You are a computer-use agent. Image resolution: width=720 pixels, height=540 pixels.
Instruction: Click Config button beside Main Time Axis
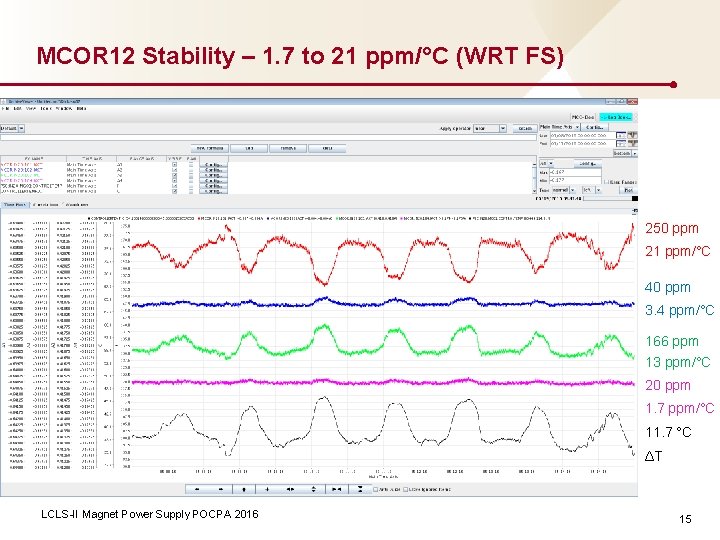point(595,127)
